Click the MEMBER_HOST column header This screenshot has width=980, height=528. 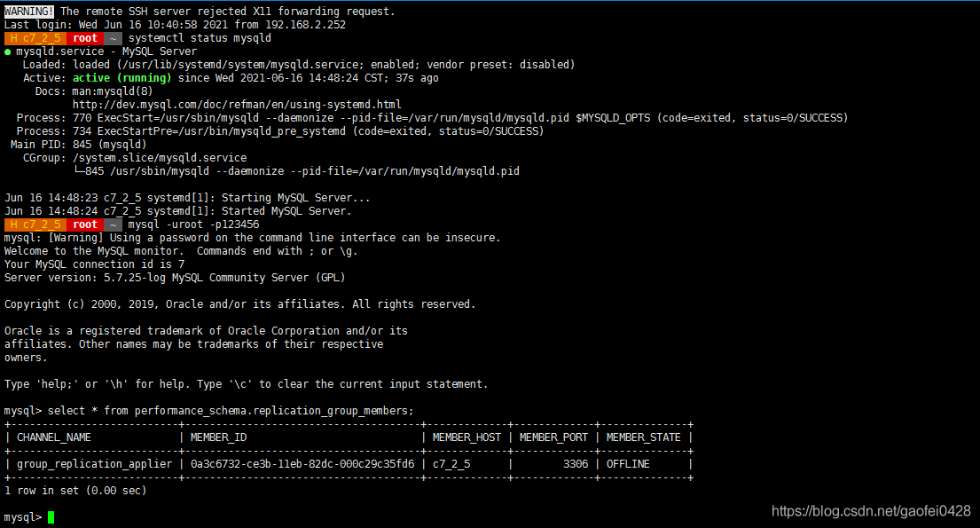[x=466, y=437]
